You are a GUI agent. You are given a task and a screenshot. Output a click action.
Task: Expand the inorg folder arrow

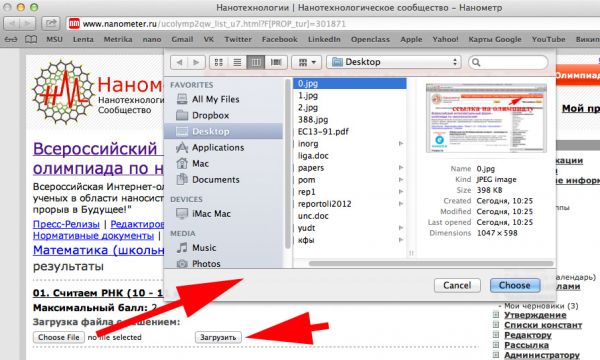[401, 144]
